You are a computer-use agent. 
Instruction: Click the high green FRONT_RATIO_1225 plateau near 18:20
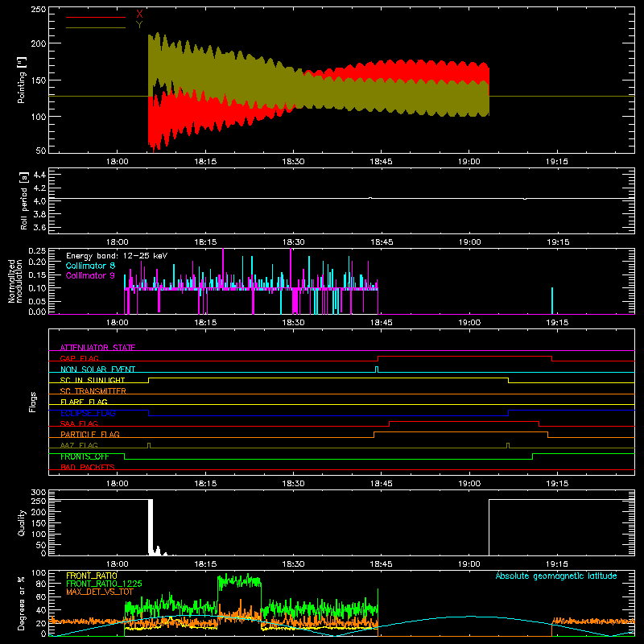(239, 581)
